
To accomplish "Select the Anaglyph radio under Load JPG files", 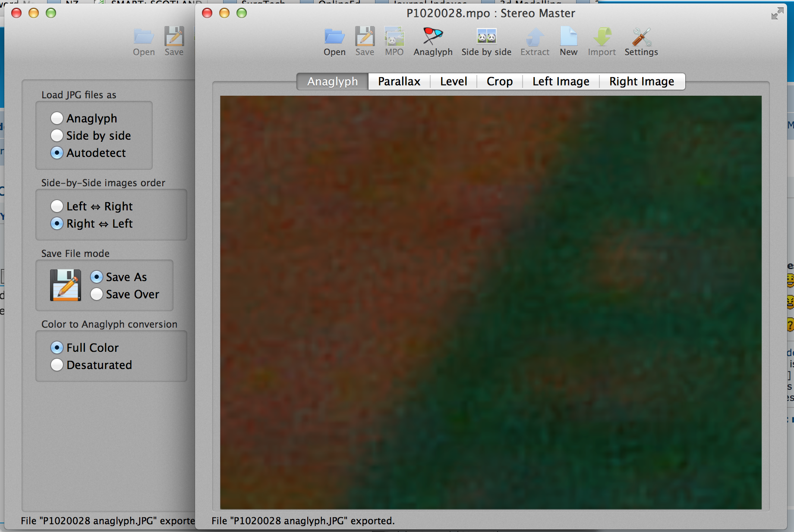I will pyautogui.click(x=57, y=118).
